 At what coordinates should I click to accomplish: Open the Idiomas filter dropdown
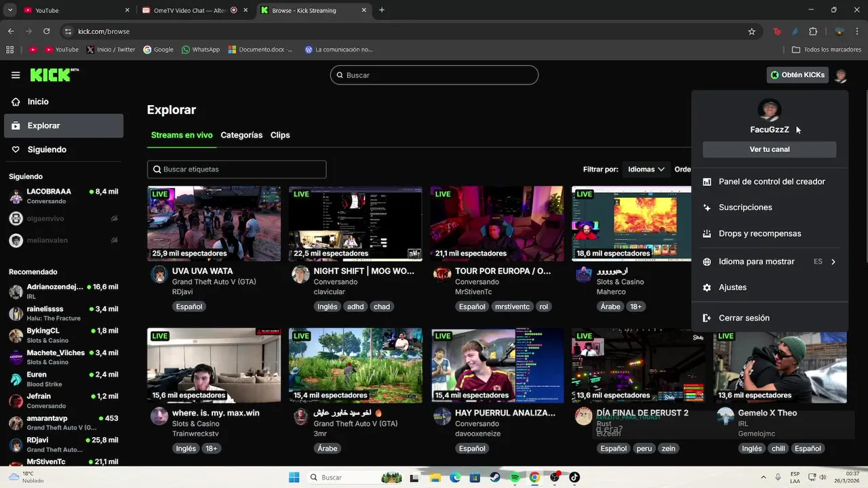click(x=646, y=169)
